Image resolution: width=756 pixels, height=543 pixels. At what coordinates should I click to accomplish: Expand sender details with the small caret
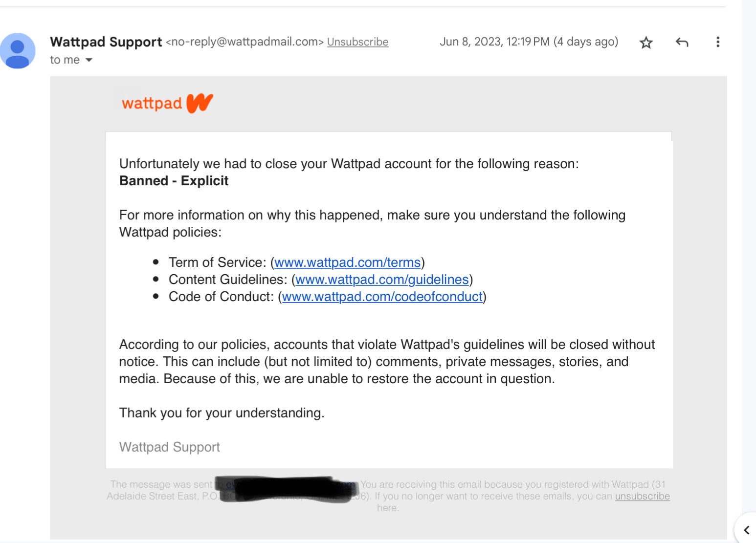tap(89, 60)
